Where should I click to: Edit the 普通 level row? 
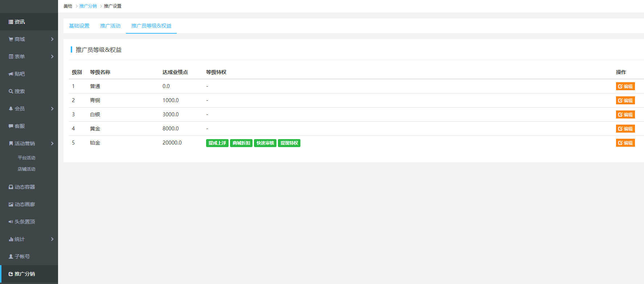[x=625, y=86]
